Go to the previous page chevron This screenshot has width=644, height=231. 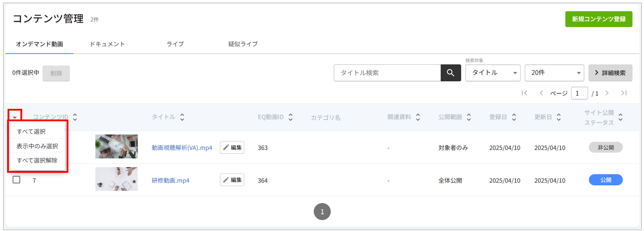tap(541, 93)
